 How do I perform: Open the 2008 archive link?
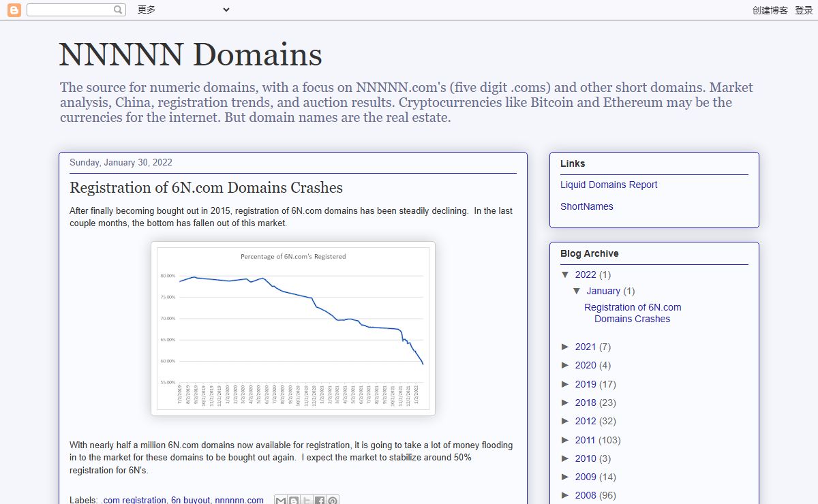[x=586, y=495]
